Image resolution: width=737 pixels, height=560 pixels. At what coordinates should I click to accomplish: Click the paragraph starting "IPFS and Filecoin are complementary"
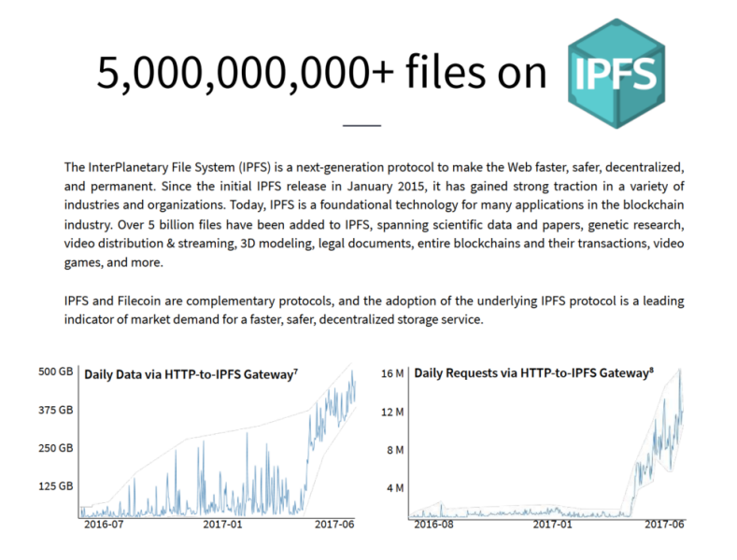tap(375, 310)
